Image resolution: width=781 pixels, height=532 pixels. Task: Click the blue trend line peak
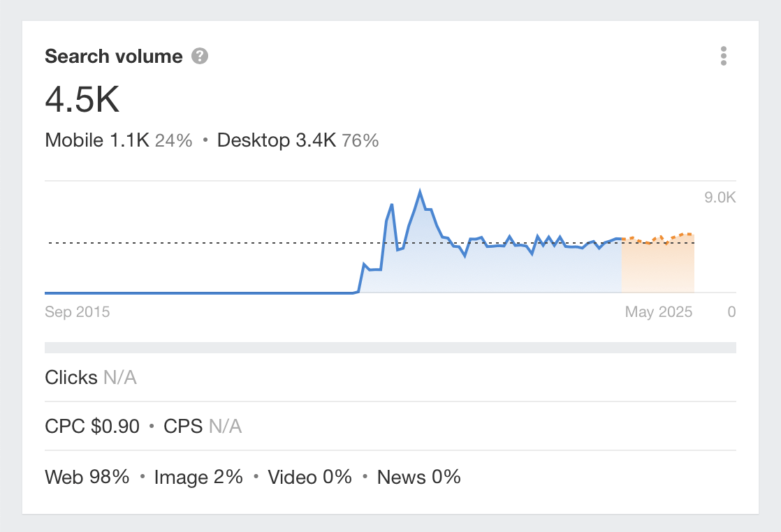pos(419,190)
